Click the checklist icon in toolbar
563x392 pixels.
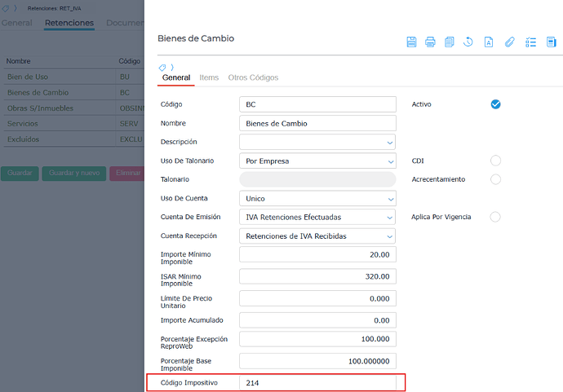coord(530,42)
